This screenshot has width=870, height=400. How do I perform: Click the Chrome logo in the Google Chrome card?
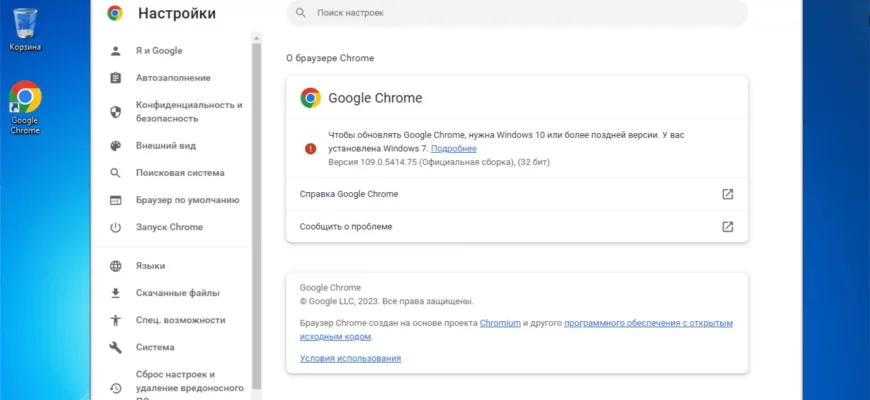pos(311,98)
